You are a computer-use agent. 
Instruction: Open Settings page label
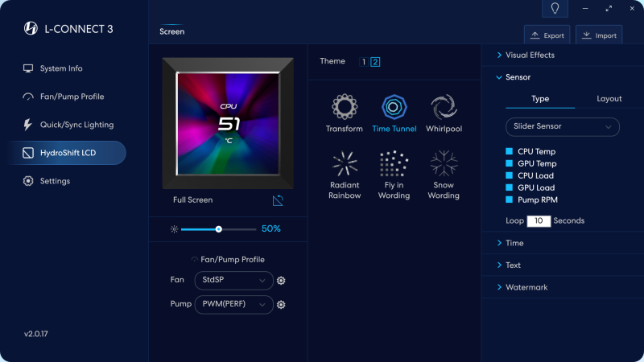pyautogui.click(x=55, y=181)
